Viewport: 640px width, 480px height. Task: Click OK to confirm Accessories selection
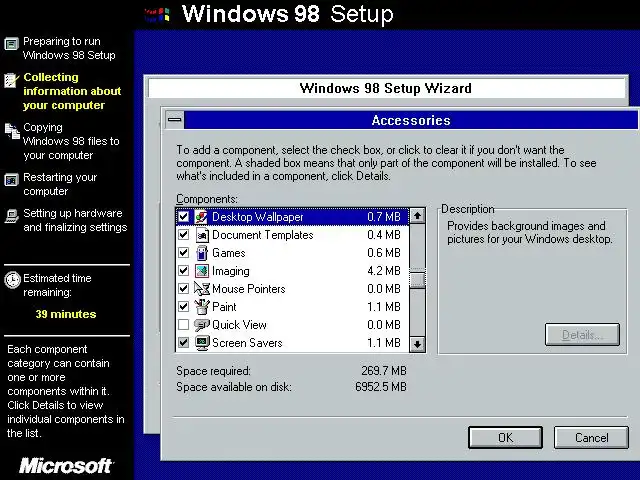(505, 438)
